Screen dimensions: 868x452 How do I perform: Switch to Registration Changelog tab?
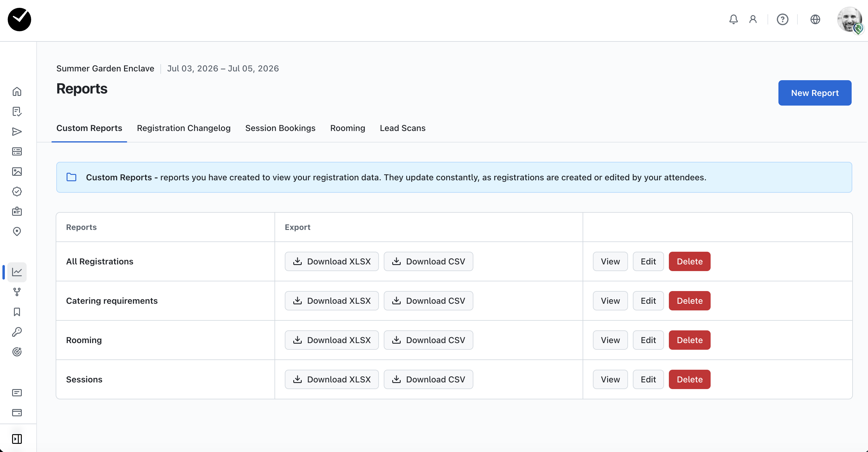pyautogui.click(x=184, y=128)
